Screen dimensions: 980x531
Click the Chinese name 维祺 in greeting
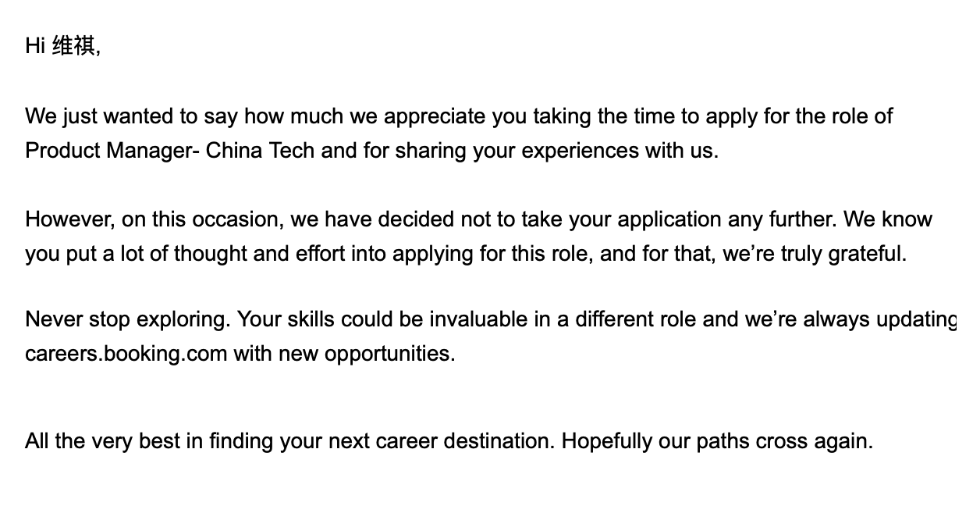click(x=74, y=46)
